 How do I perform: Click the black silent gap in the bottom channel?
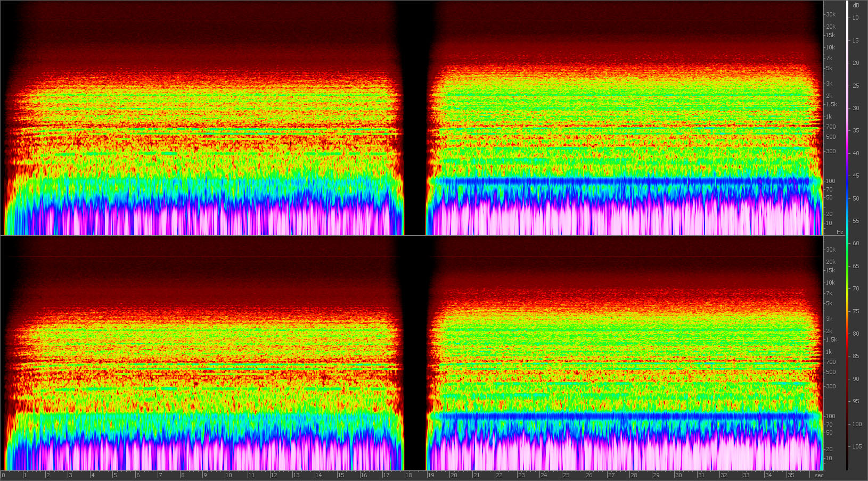coord(415,352)
